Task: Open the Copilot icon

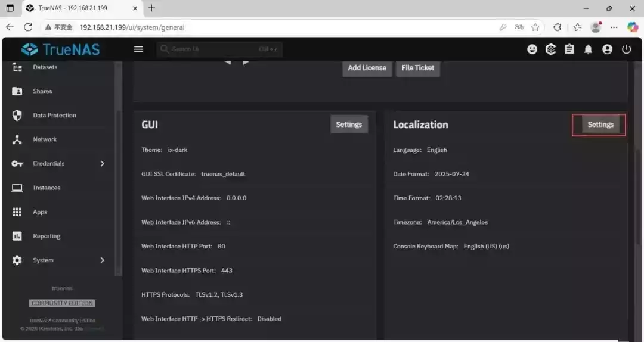Action: tap(633, 27)
